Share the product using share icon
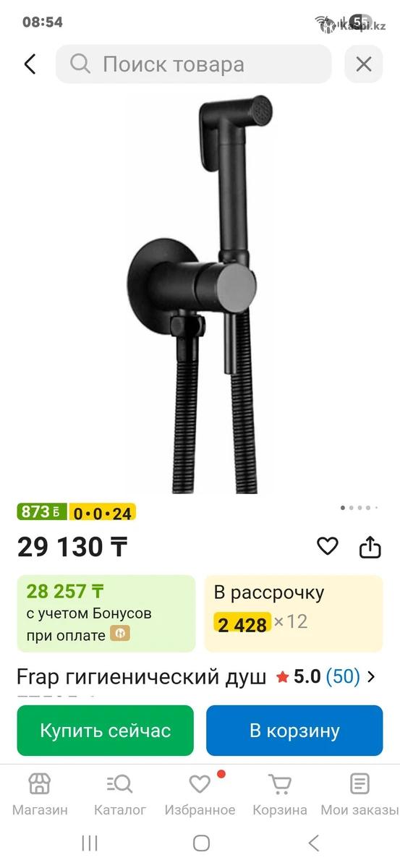 [370, 547]
